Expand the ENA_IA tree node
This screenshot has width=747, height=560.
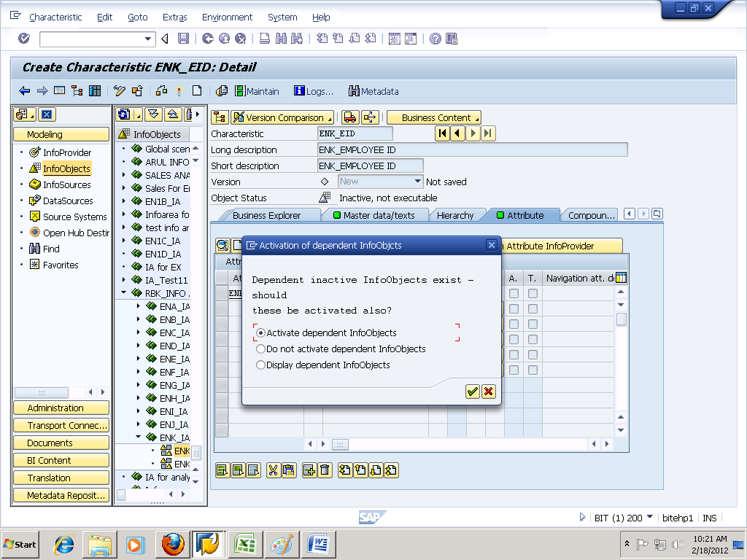(139, 306)
